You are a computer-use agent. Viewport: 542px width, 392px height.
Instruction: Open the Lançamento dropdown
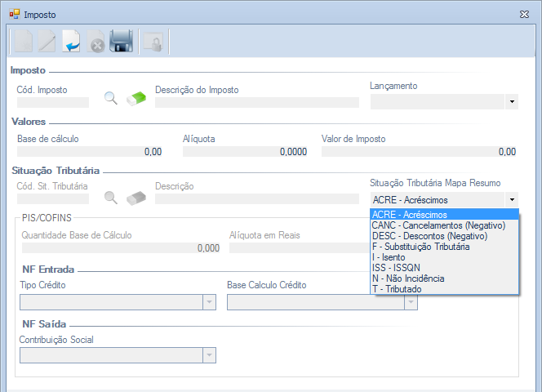pyautogui.click(x=512, y=102)
